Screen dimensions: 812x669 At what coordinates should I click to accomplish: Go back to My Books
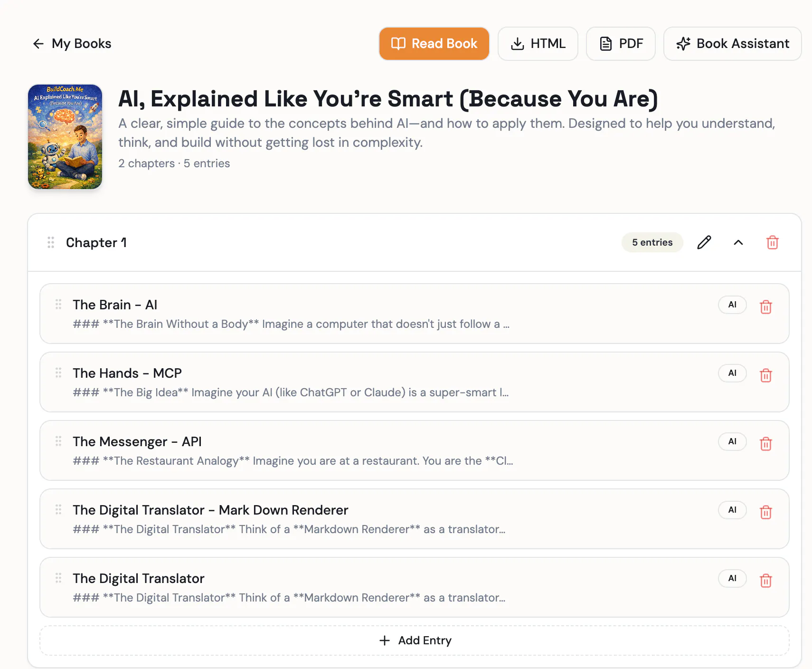point(72,44)
